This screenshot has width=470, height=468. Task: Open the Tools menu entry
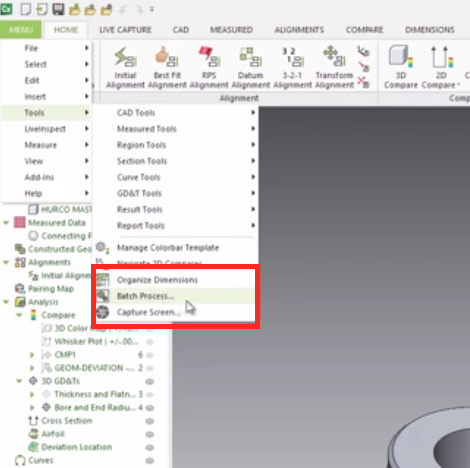point(46,113)
